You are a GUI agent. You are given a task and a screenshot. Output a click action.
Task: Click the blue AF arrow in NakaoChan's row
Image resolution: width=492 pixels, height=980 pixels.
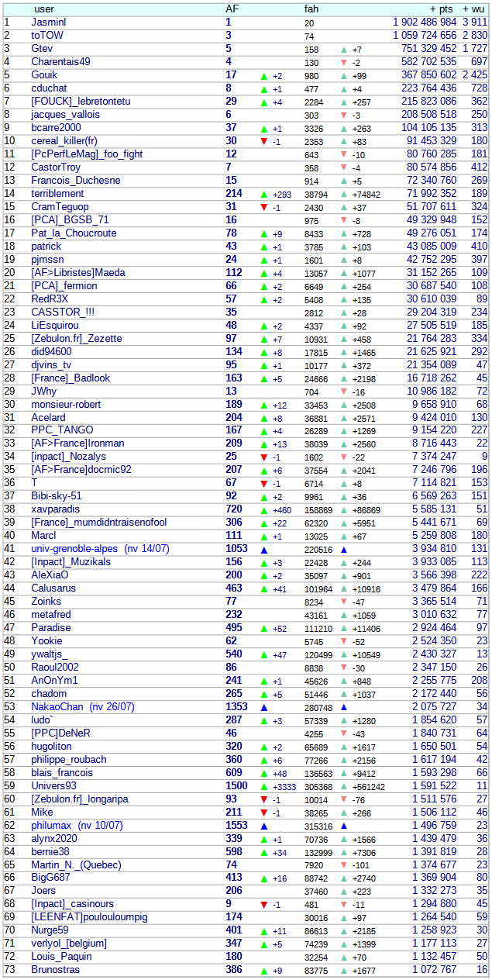pos(264,708)
